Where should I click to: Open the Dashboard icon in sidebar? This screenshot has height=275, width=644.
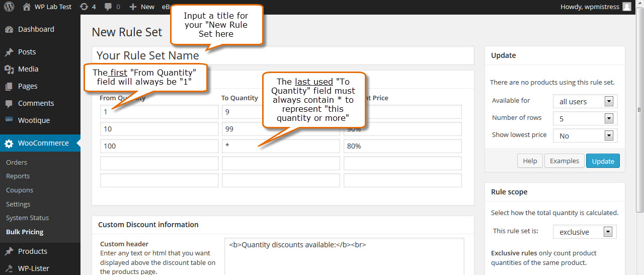click(9, 29)
